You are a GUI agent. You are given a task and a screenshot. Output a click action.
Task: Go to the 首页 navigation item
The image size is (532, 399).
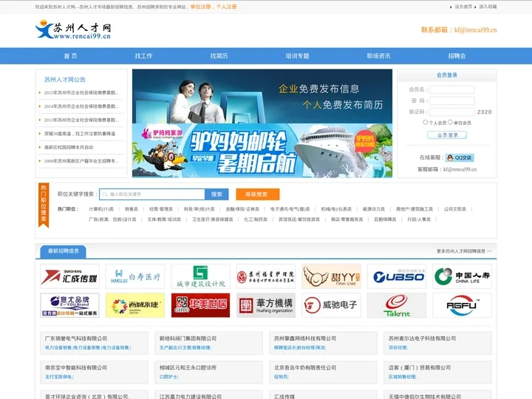[x=71, y=56]
